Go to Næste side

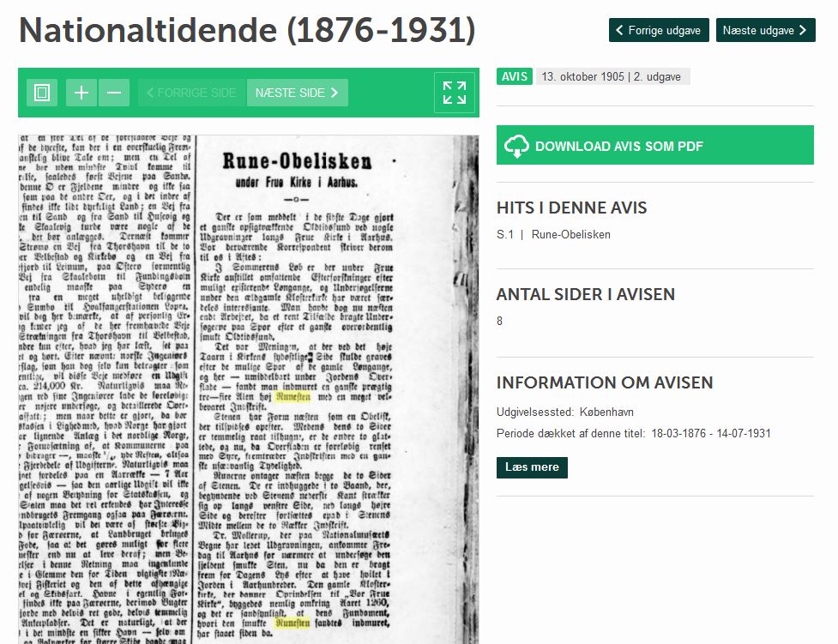(x=297, y=93)
